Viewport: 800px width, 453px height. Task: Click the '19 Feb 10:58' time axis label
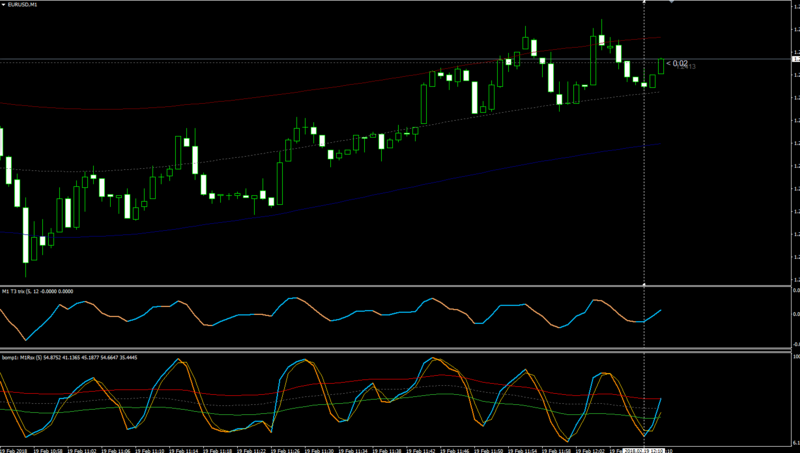48,450
